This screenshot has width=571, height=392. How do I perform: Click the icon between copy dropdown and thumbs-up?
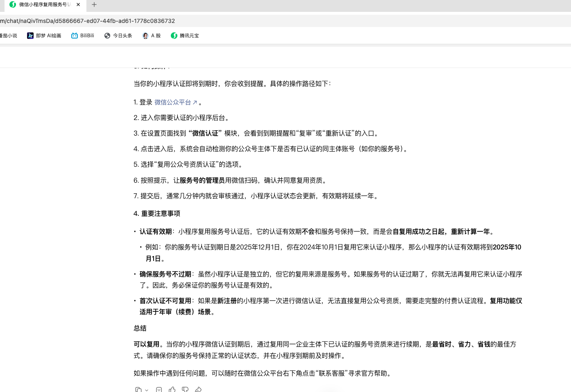(x=159, y=390)
